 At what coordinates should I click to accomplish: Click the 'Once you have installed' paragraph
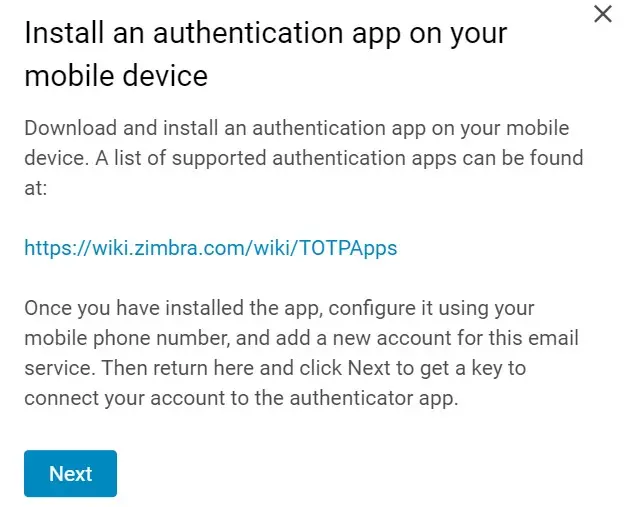tap(301, 353)
